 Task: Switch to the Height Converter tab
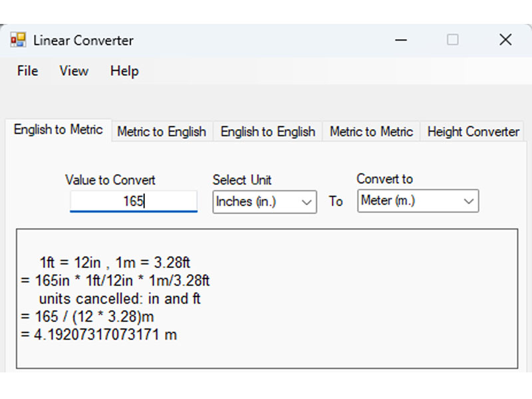[473, 132]
